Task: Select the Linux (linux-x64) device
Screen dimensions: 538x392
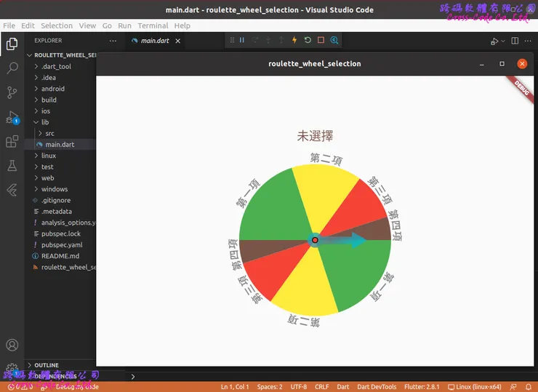Action: coord(475,387)
